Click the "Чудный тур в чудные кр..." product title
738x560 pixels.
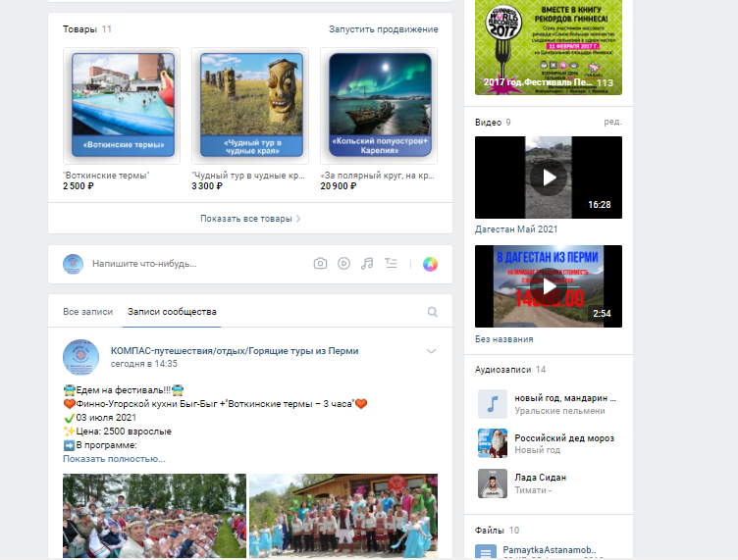click(x=248, y=176)
